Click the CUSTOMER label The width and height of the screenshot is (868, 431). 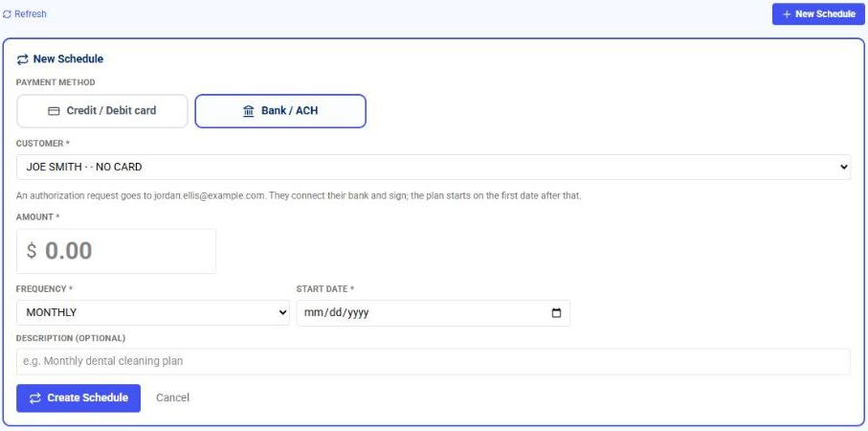coord(43,144)
